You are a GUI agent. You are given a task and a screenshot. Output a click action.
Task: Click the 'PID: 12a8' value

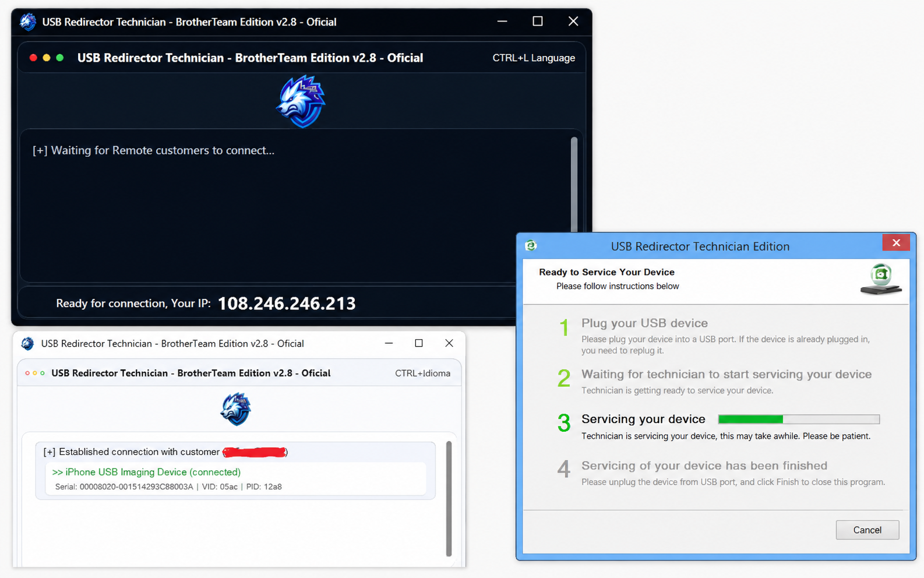pyautogui.click(x=264, y=487)
